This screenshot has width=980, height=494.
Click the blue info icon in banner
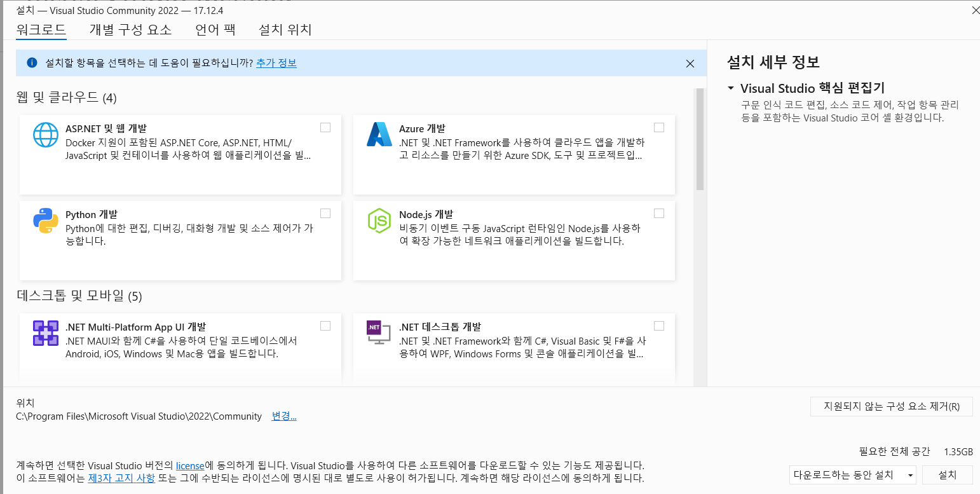pos(32,63)
